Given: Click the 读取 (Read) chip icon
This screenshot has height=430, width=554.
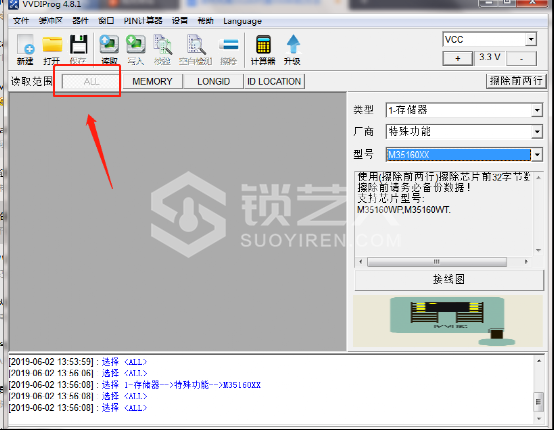Looking at the screenshot, I should [x=109, y=49].
